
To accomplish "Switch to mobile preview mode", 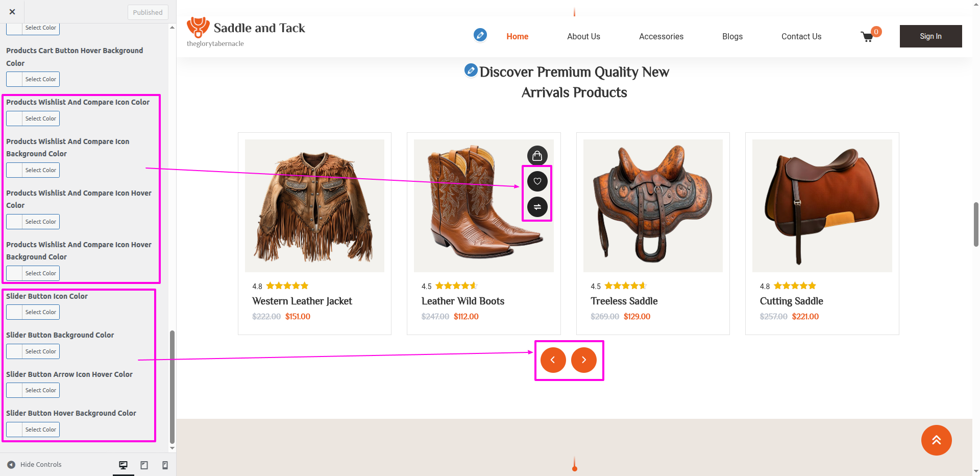I will [165, 465].
